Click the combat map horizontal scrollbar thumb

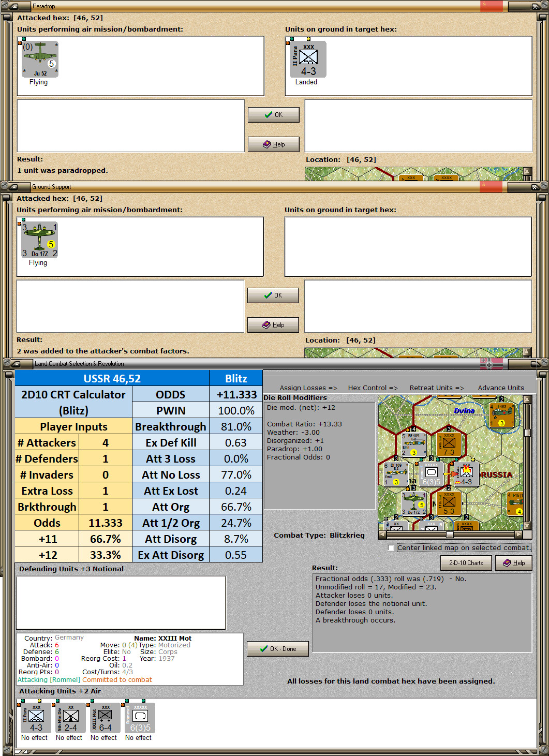(x=450, y=535)
